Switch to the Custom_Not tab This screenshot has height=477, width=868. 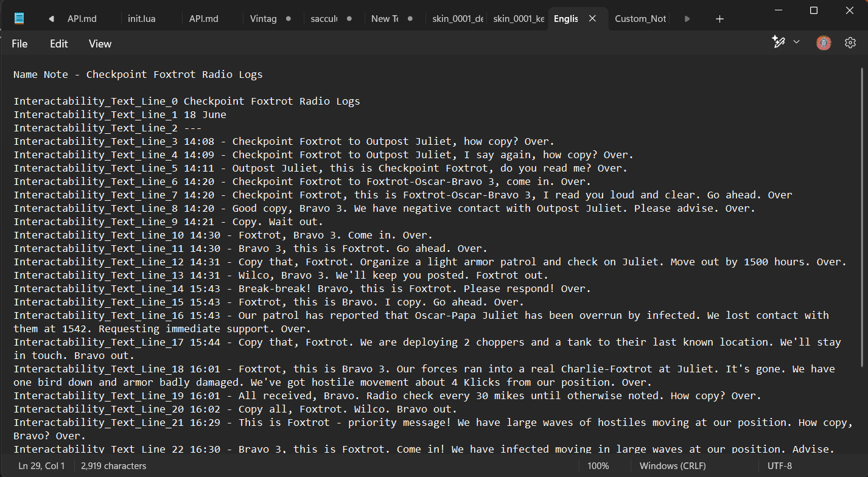pyautogui.click(x=640, y=19)
